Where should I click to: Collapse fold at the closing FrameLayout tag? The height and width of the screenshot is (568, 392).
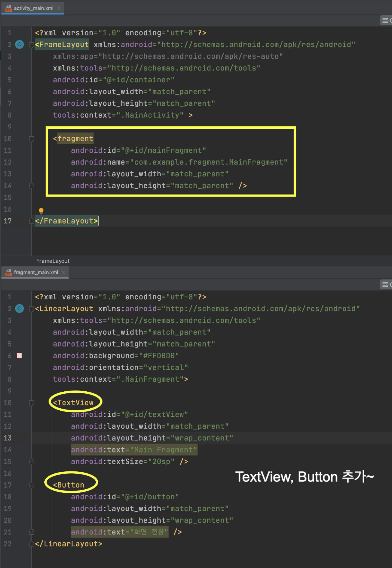[32, 221]
